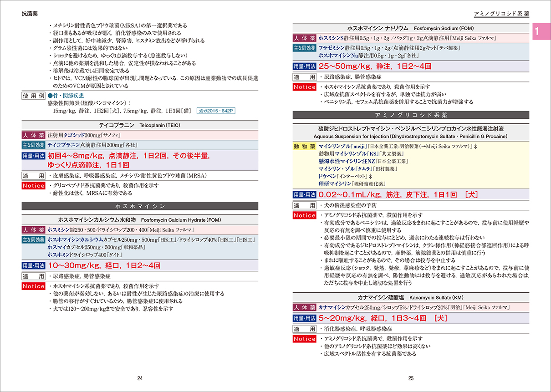This screenshot has height=392, width=551.
Task: Click the heading "カナマイシン硫酸塩 Kanamycin Sulfate (KM)"
Action: (411, 297)
